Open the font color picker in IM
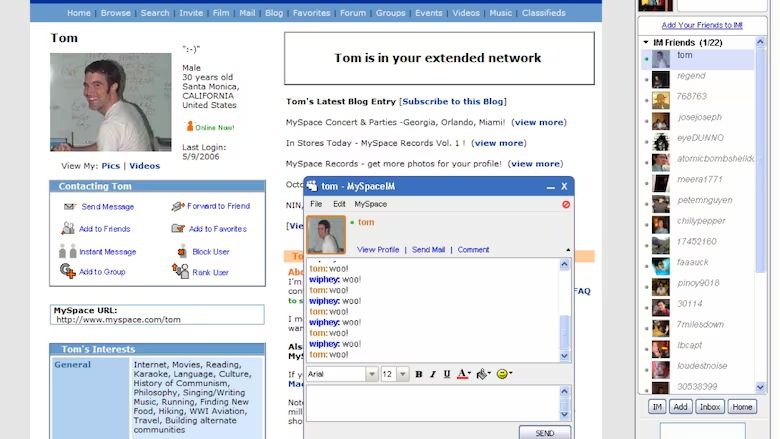Image resolution: width=780 pixels, height=439 pixels. tap(464, 374)
